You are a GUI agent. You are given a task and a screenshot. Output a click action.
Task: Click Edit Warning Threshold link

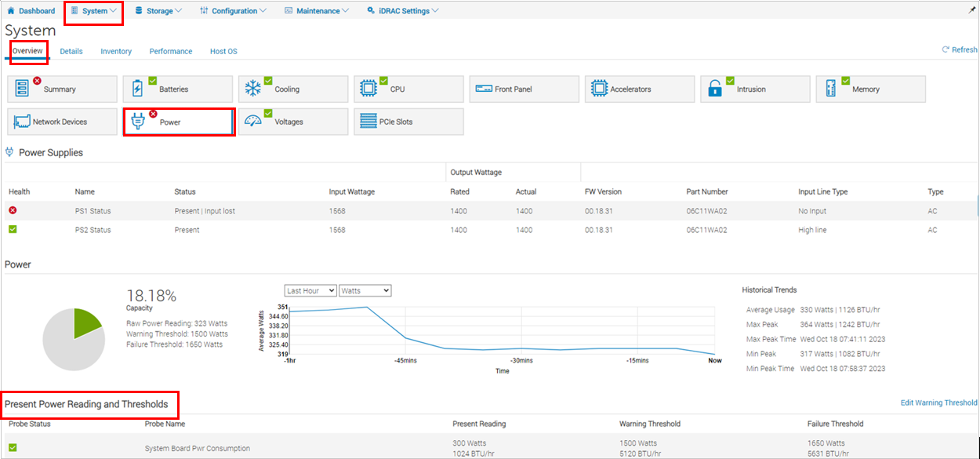pyautogui.click(x=938, y=403)
